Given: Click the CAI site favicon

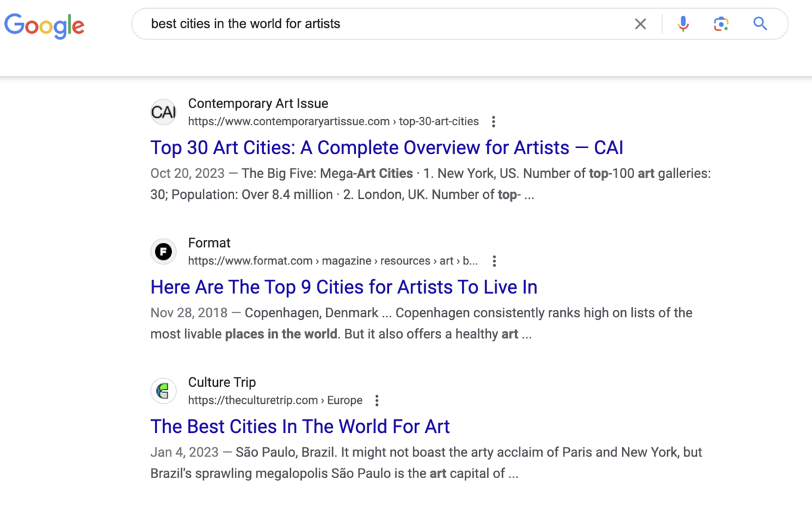Looking at the screenshot, I should [x=163, y=112].
